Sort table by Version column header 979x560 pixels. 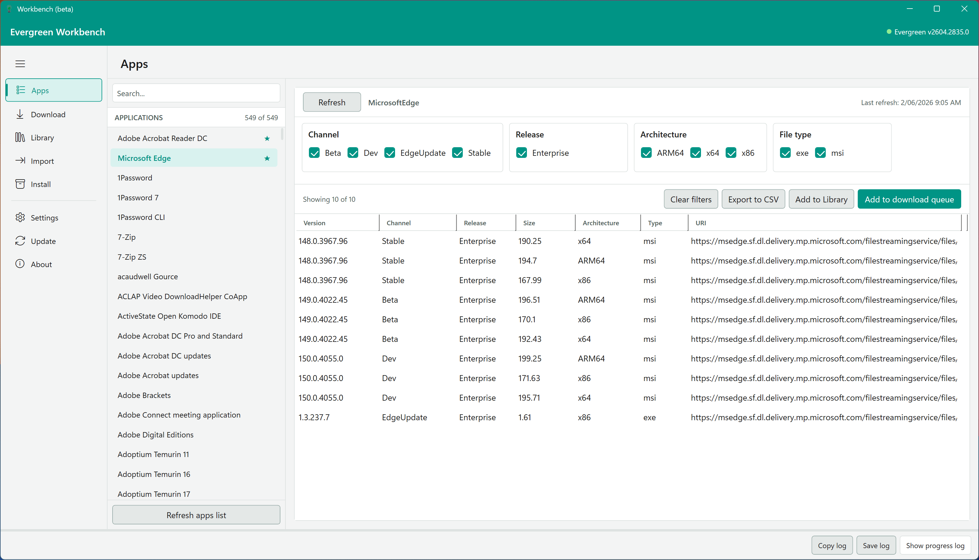(337, 223)
